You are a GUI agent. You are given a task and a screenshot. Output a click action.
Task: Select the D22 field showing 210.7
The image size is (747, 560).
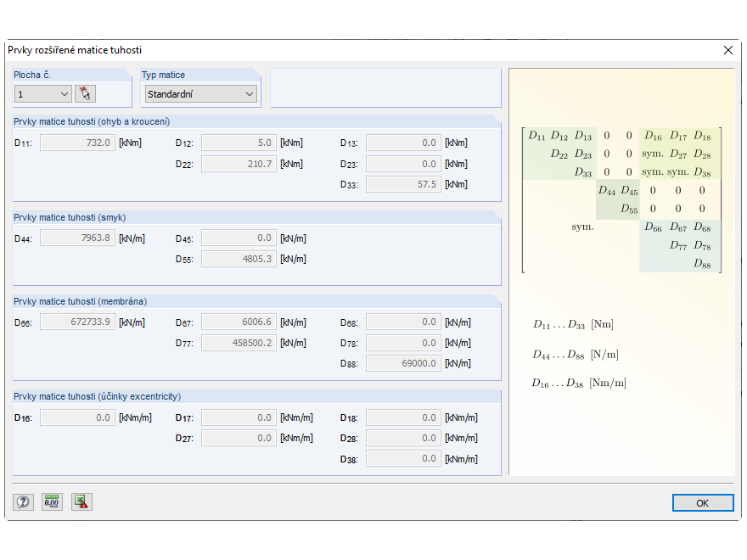pyautogui.click(x=239, y=164)
